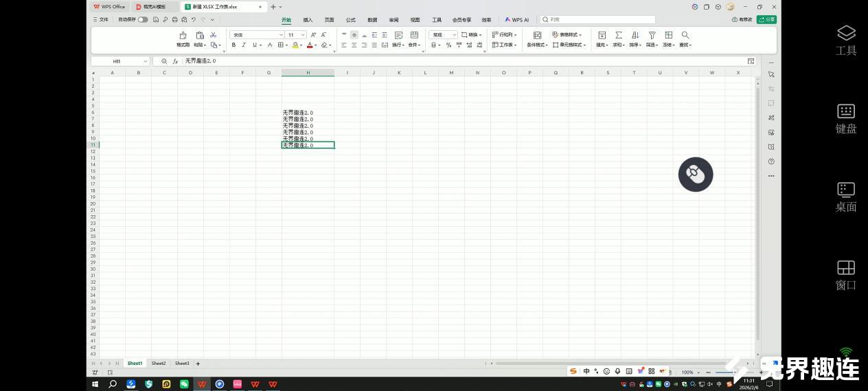Increase font size with A+ icon
This screenshot has height=391, width=868.
[x=314, y=35]
